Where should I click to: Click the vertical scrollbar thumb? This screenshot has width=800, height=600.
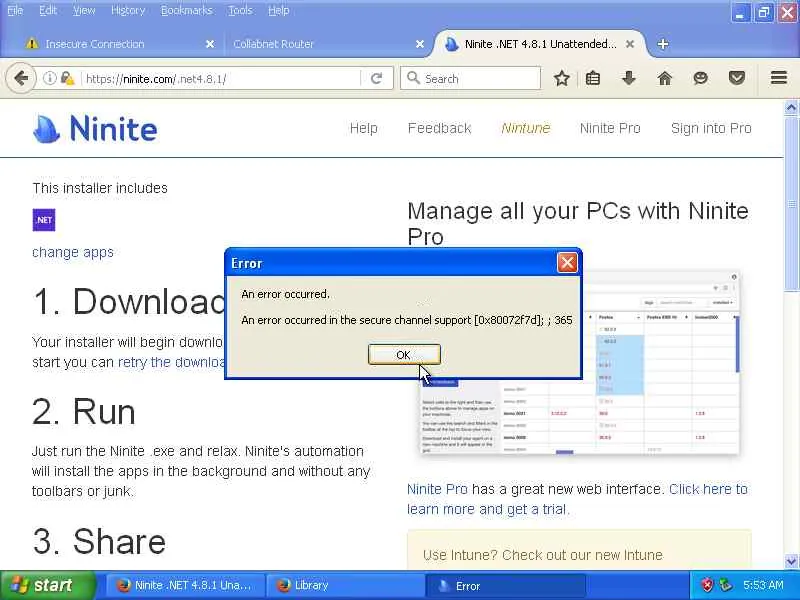pos(791,204)
